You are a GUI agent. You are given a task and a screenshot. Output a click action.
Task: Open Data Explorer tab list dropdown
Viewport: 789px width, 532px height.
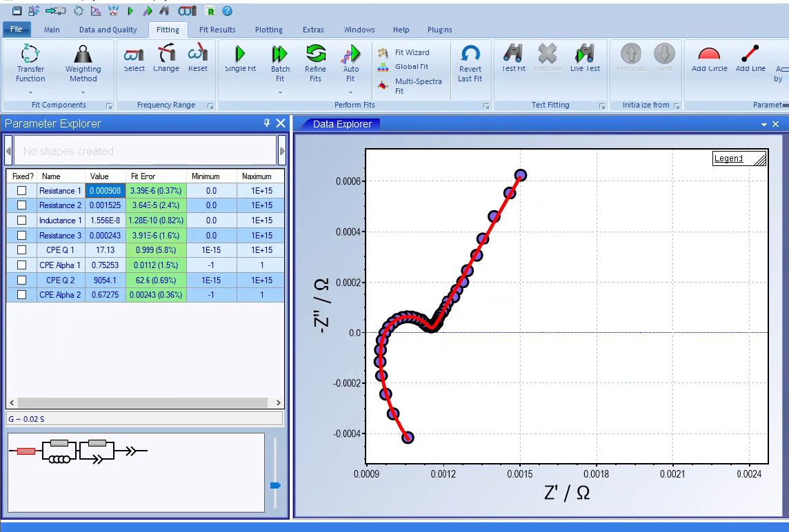(x=764, y=124)
